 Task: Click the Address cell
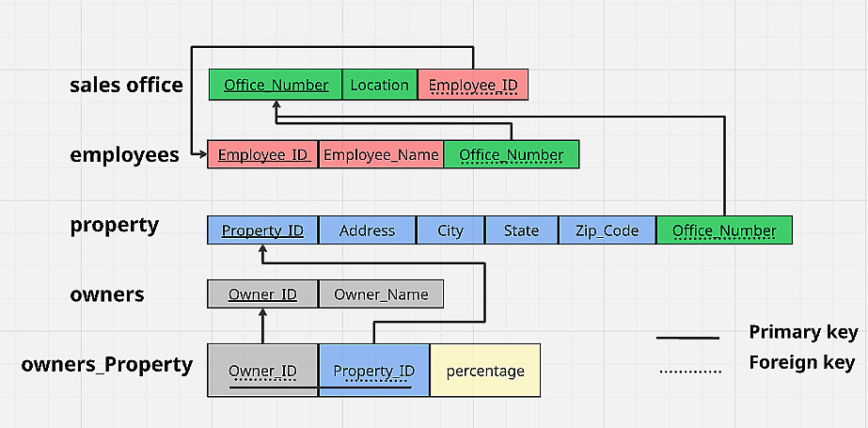(367, 230)
